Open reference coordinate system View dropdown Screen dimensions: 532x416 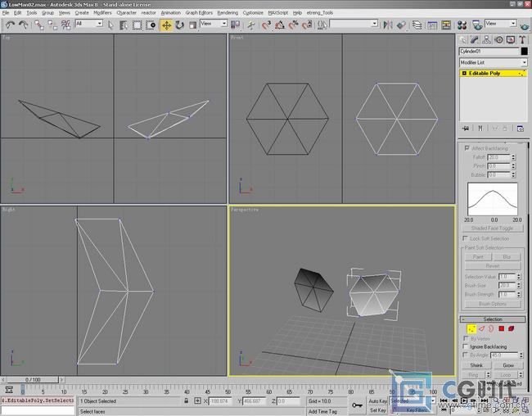click(x=214, y=24)
